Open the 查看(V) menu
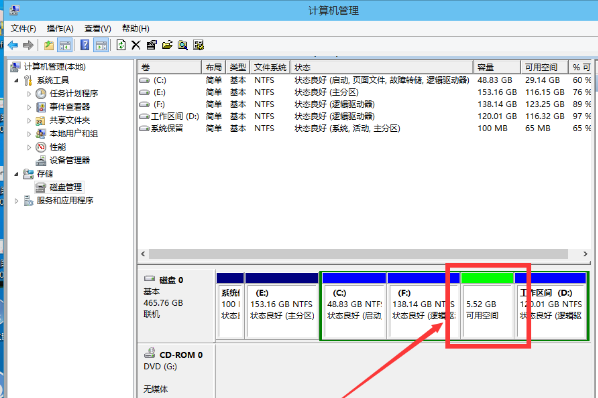 pyautogui.click(x=98, y=29)
